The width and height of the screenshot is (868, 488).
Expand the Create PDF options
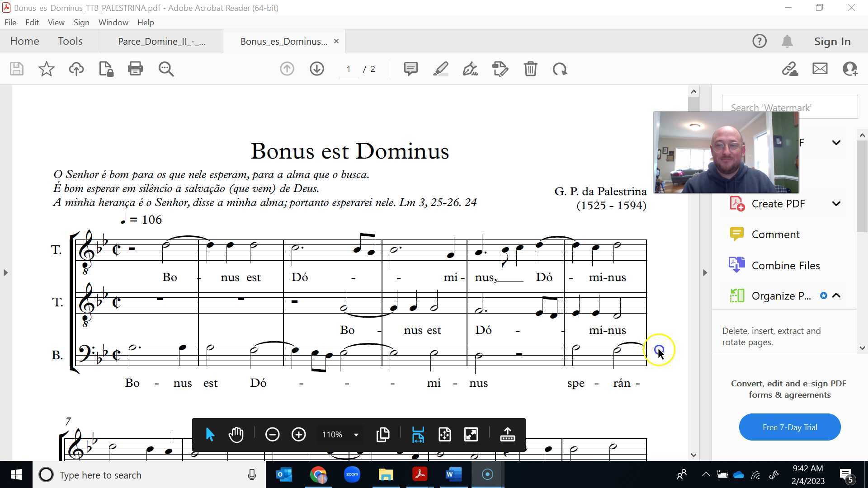(836, 203)
